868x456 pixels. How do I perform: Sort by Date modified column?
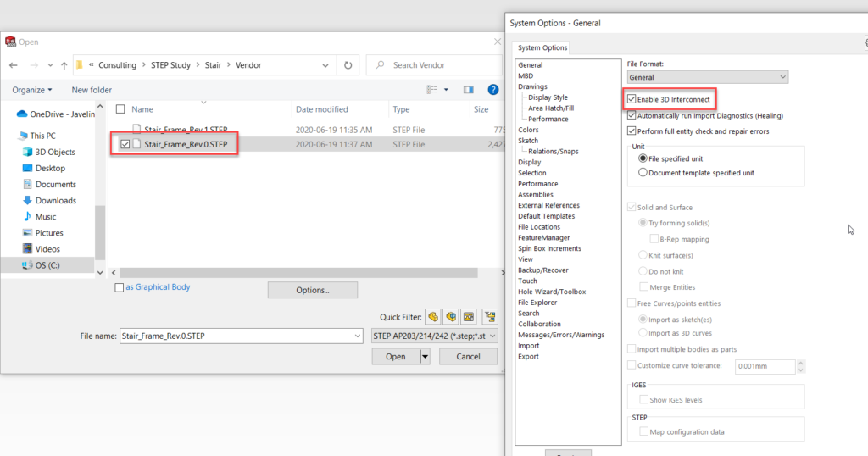[321, 109]
